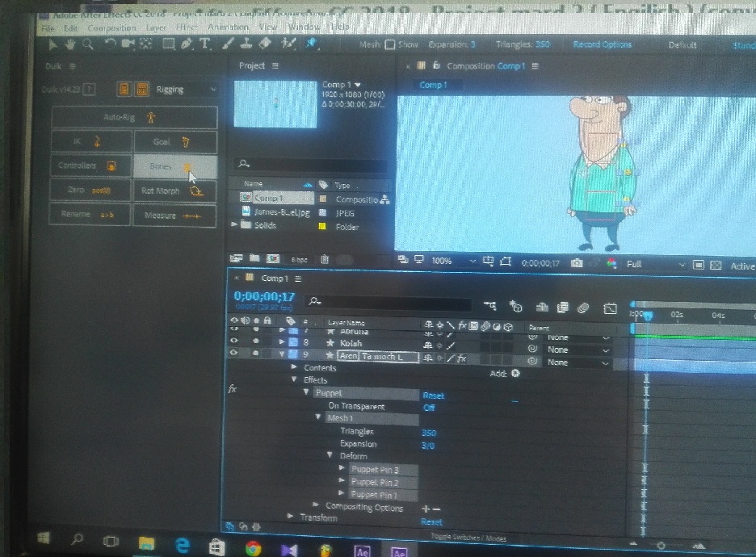This screenshot has width=756, height=557.
Task: Open Duik Rigging mode dropdown
Action: pos(185,90)
